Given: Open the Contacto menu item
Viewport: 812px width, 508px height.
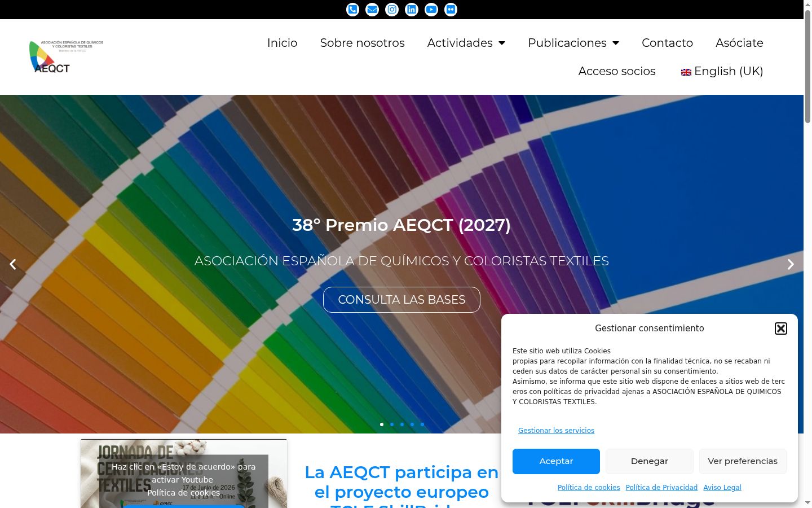Looking at the screenshot, I should [667, 43].
